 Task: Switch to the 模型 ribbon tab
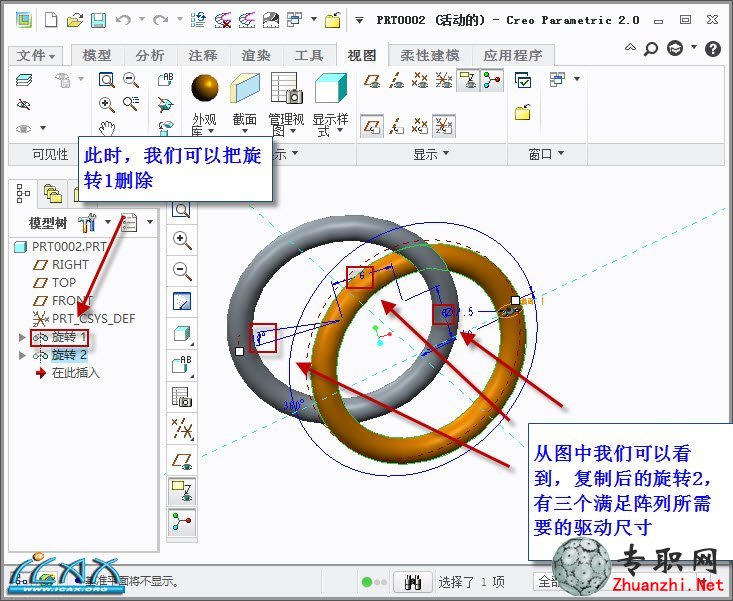97,55
